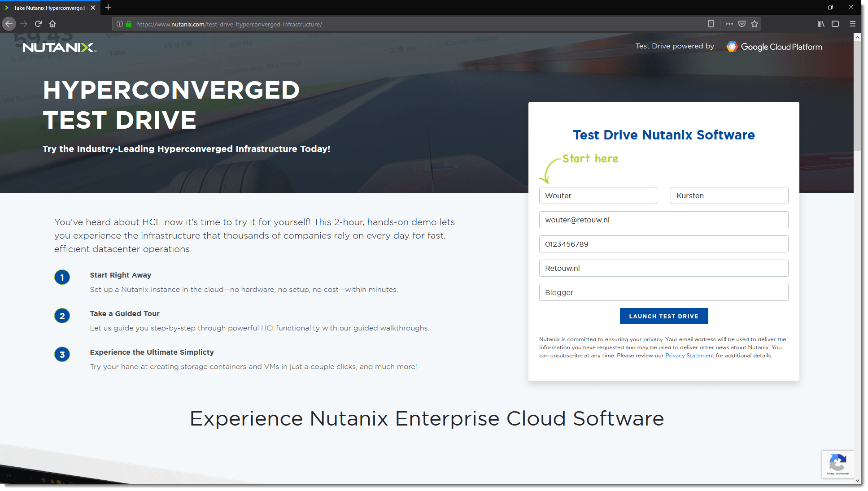Close the browser window
The width and height of the screenshot is (868, 491).
click(x=851, y=7)
